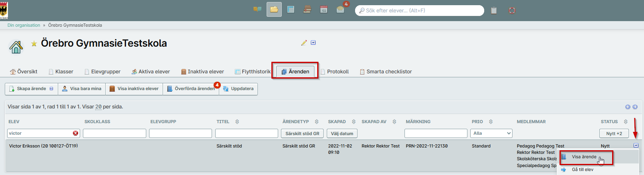Click the Välj datum button
The width and height of the screenshot is (644, 175).
pyautogui.click(x=342, y=134)
